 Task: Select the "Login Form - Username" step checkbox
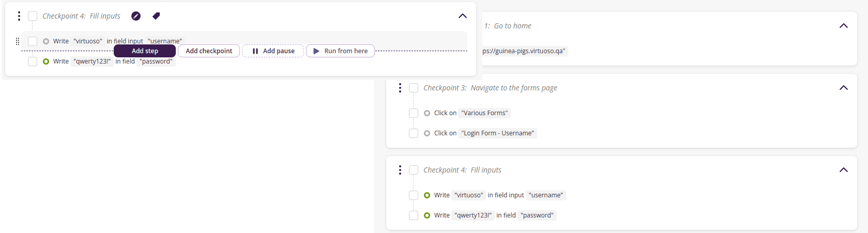[414, 133]
